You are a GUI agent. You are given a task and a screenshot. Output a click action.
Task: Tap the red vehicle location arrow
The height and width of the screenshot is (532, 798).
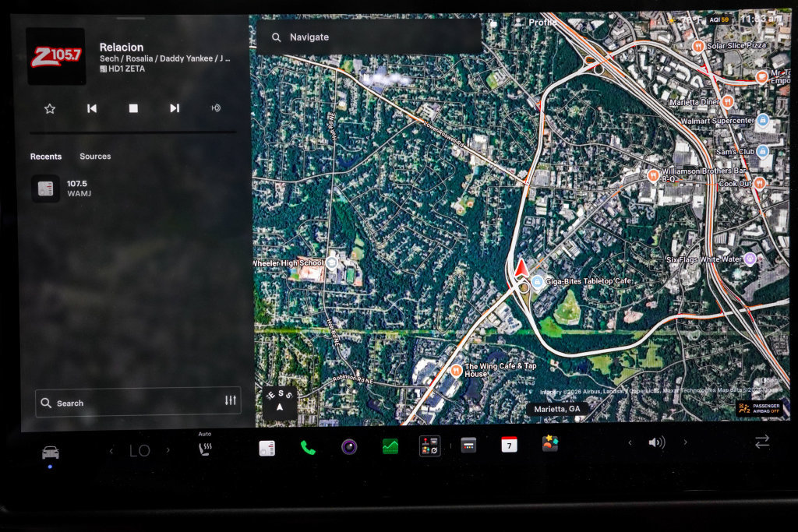521,267
